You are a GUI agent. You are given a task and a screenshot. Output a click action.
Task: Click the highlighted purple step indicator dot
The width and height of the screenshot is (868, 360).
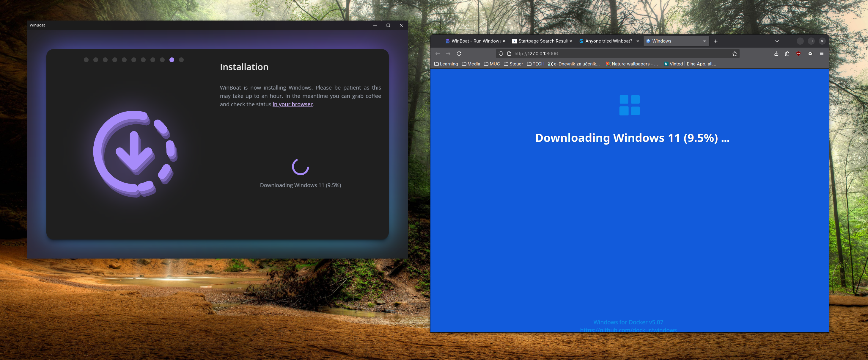point(172,60)
